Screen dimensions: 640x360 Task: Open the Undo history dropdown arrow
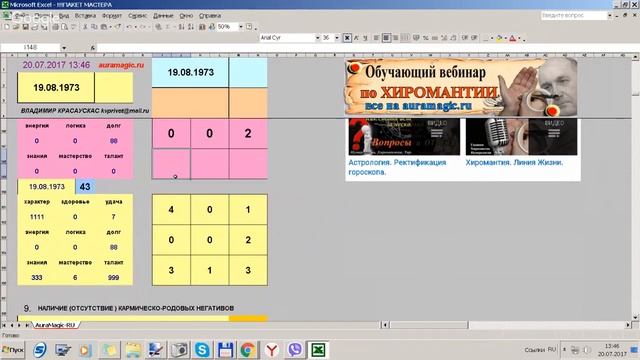point(136,27)
